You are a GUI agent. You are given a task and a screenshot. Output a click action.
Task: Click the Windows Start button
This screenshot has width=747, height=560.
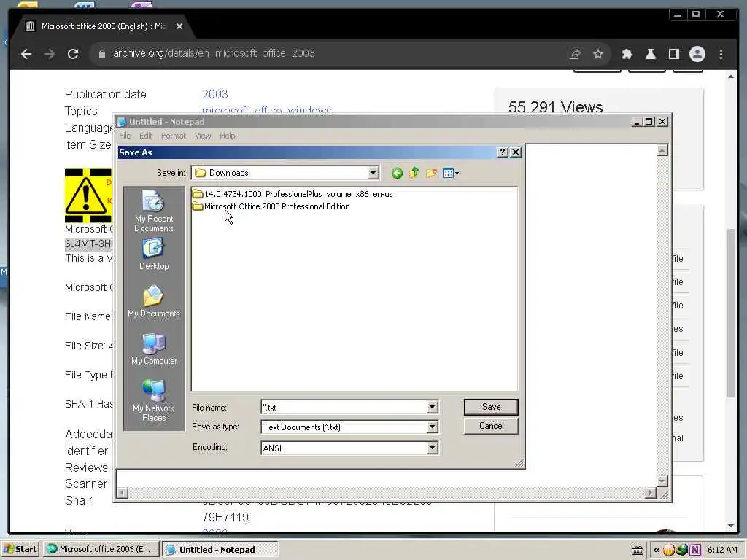[x=21, y=549]
